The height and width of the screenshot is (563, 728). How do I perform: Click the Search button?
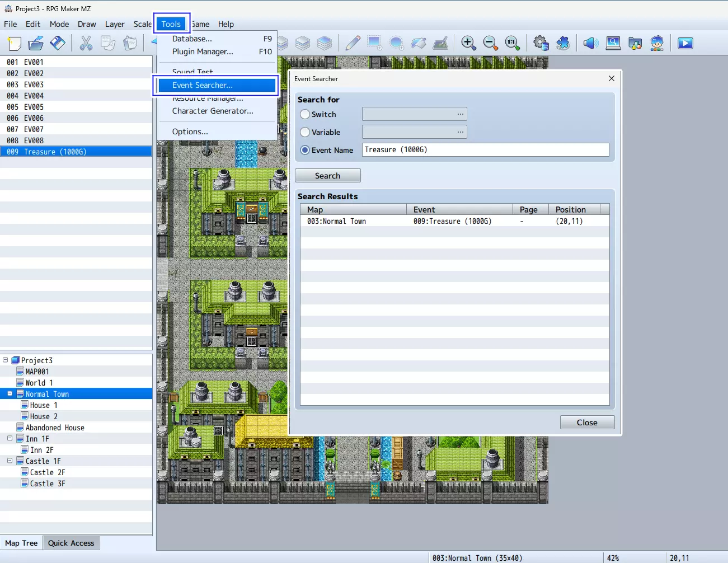(328, 176)
